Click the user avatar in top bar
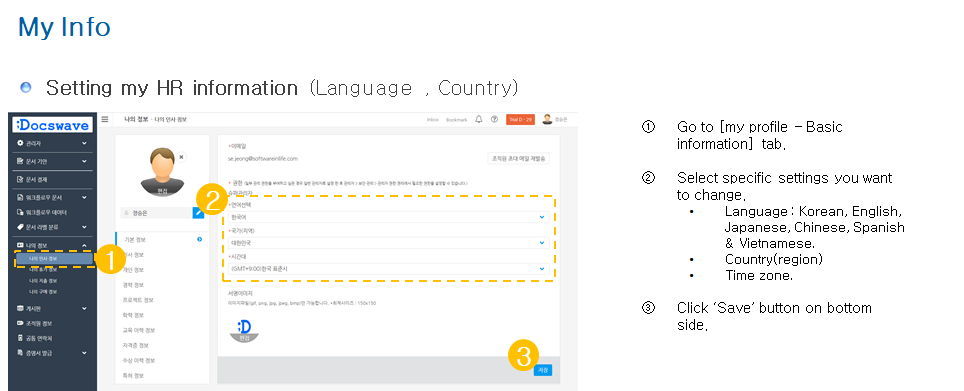 click(547, 119)
